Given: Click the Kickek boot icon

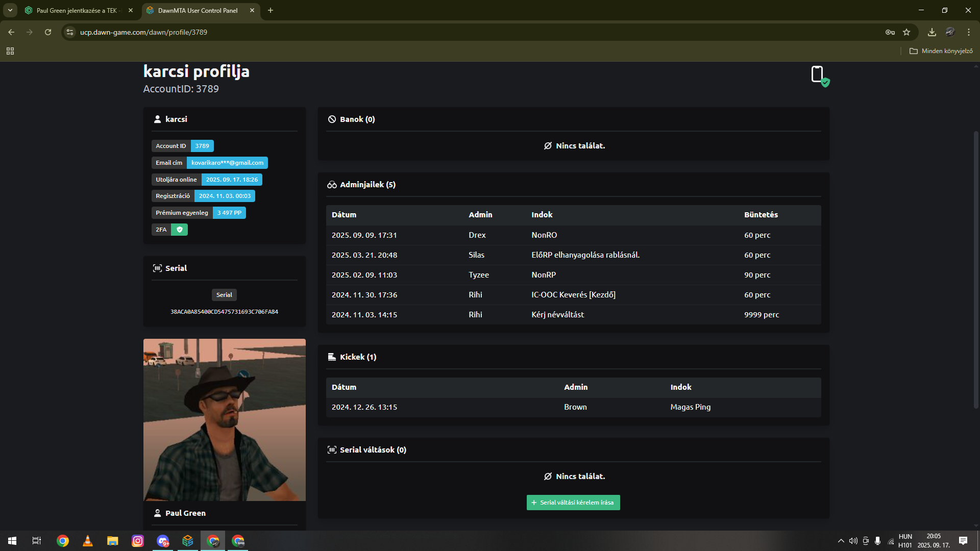Looking at the screenshot, I should [x=332, y=357].
